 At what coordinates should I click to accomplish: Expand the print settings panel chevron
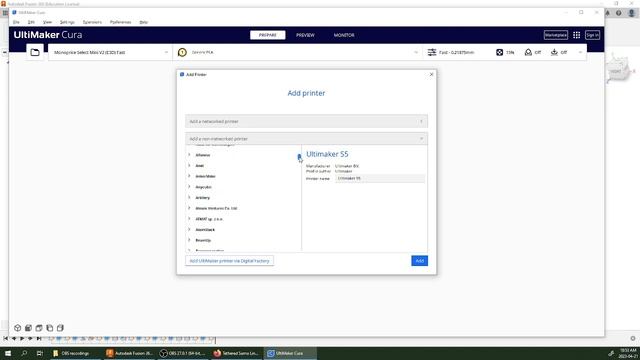pyautogui.click(x=580, y=52)
